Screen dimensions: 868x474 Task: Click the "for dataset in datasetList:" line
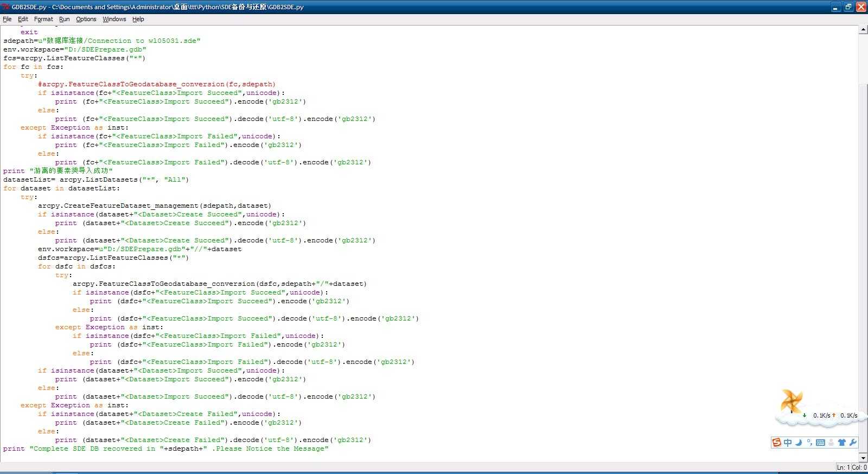click(x=61, y=188)
